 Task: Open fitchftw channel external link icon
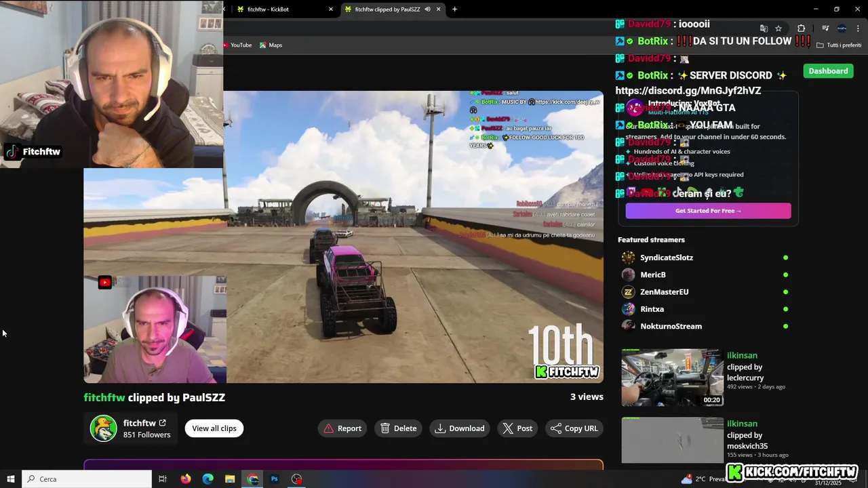tap(162, 423)
